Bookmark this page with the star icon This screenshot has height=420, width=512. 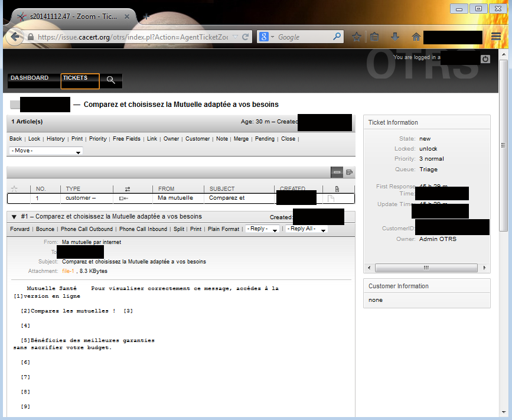point(357,37)
